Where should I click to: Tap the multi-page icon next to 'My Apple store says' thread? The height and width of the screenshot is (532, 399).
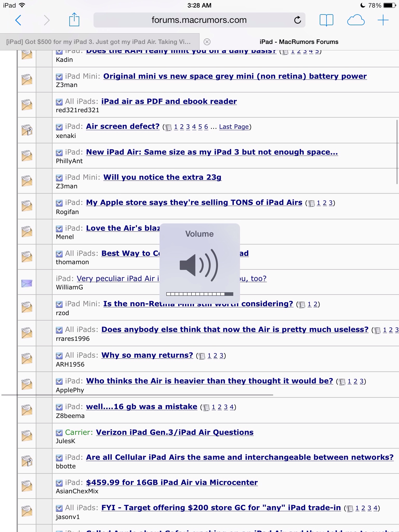point(311,203)
